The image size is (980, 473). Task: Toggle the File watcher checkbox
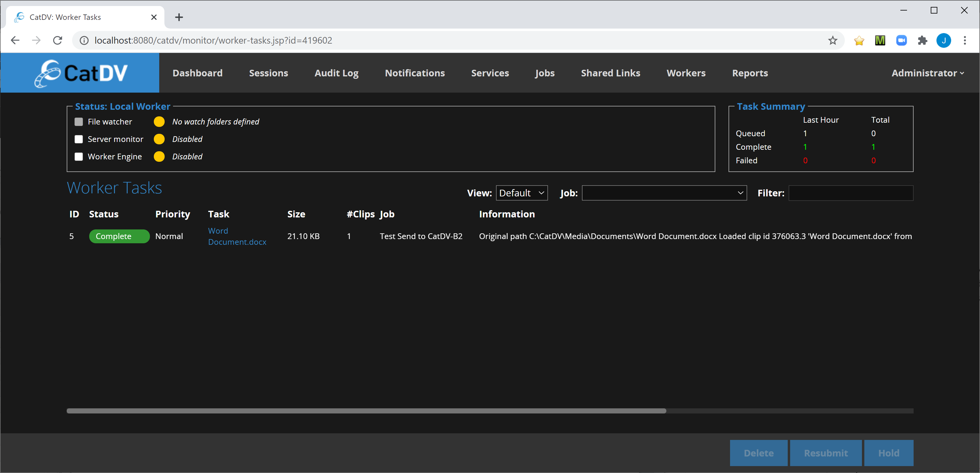tap(79, 122)
